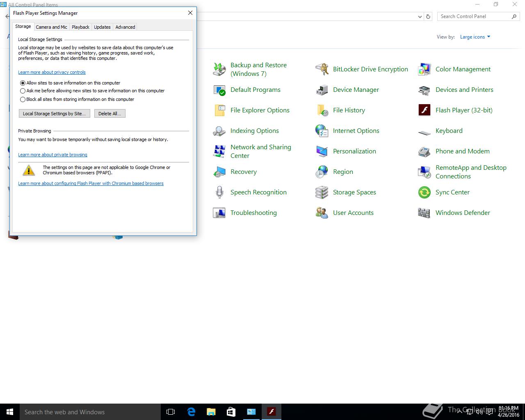
Task: Click Local Storage Settings by Site button
Action: (55, 114)
